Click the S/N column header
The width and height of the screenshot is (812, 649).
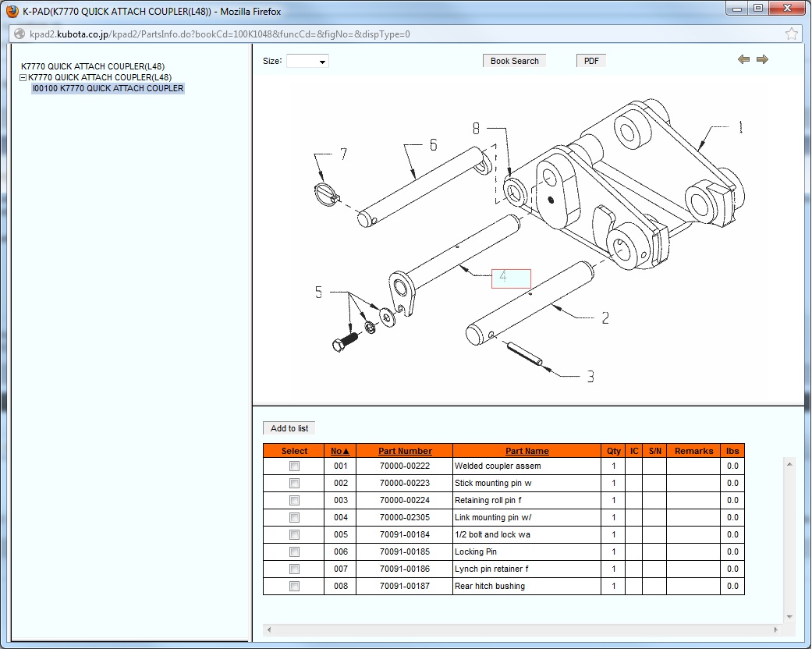coord(654,451)
